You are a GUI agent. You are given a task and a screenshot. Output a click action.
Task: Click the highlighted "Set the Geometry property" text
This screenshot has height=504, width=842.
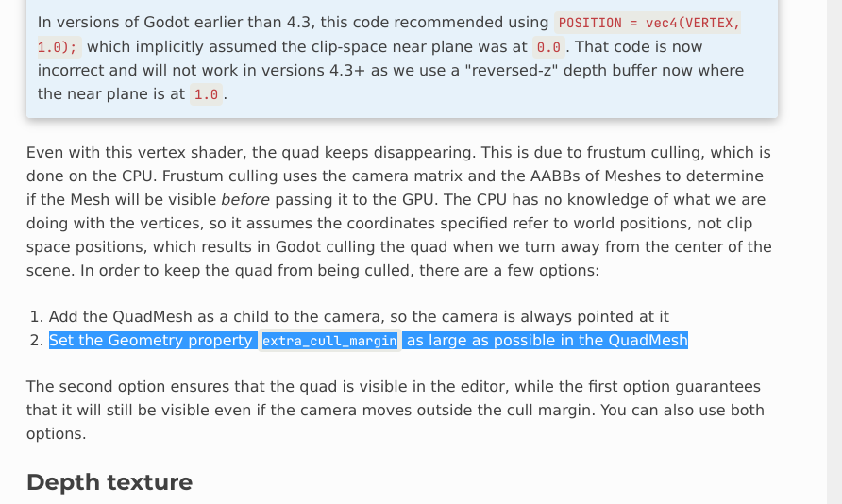pyautogui.click(x=151, y=340)
